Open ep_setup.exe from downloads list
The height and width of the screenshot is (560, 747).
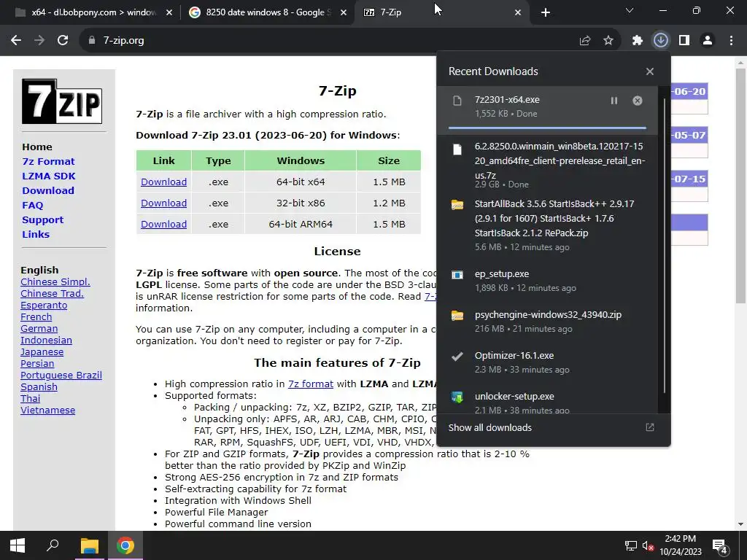coord(547,281)
